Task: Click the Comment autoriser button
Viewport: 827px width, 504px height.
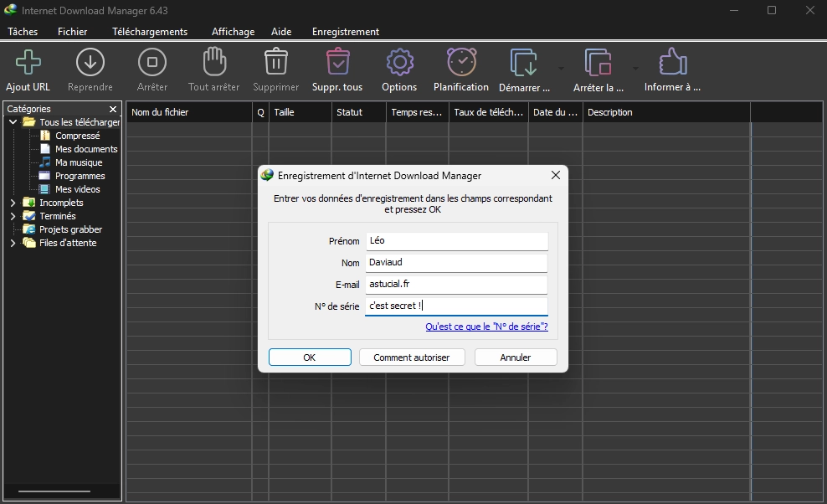Action: tap(411, 357)
